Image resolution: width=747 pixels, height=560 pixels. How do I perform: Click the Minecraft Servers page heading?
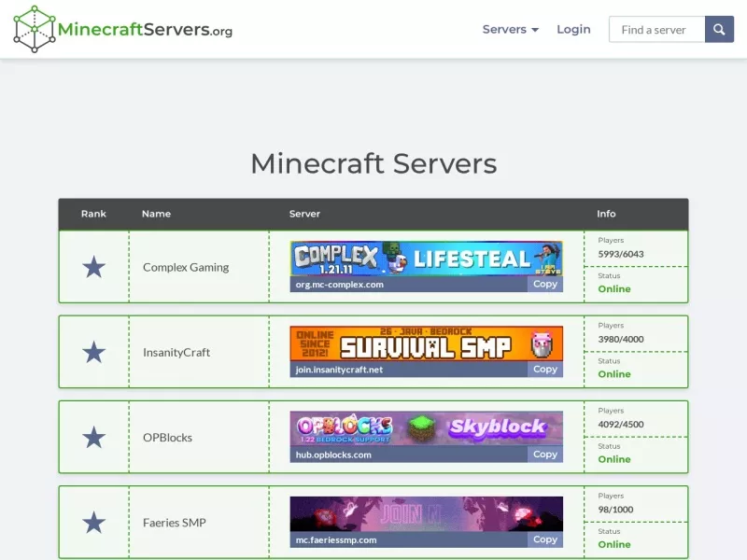coord(373,164)
